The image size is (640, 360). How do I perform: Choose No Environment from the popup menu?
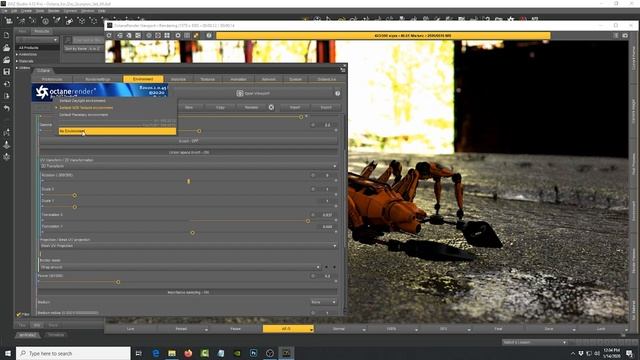click(117, 131)
